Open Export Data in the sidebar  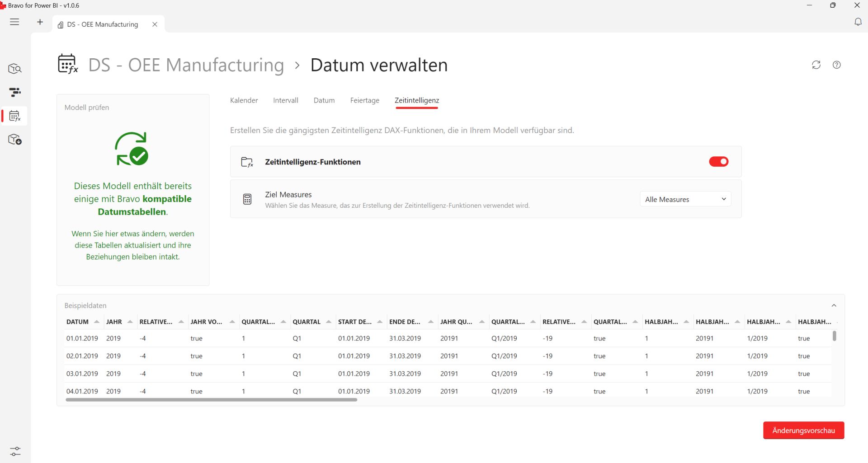pos(15,140)
